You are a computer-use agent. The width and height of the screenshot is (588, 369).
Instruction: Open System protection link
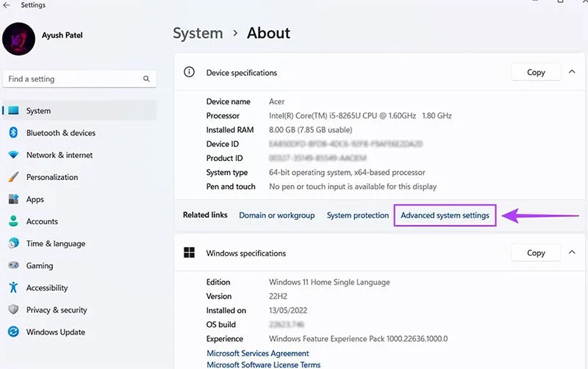click(x=358, y=215)
